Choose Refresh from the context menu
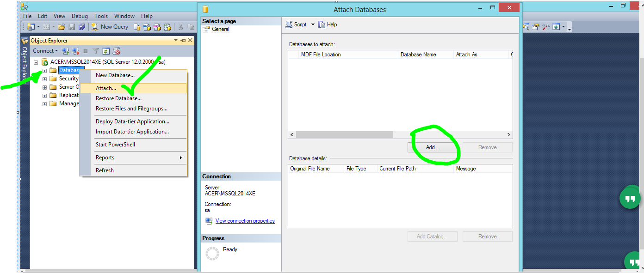 133,170
